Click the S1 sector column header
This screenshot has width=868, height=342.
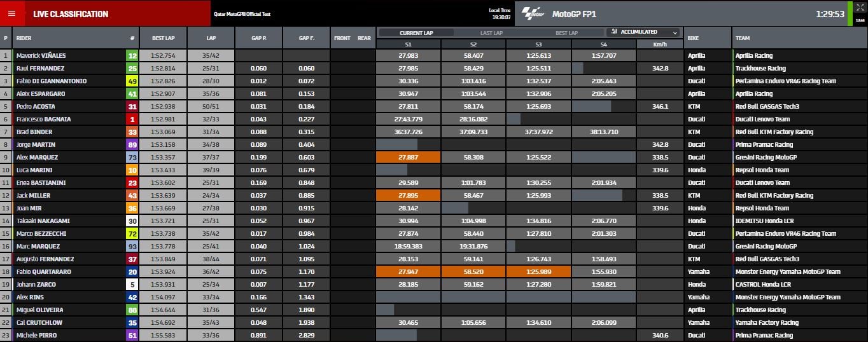(x=408, y=44)
